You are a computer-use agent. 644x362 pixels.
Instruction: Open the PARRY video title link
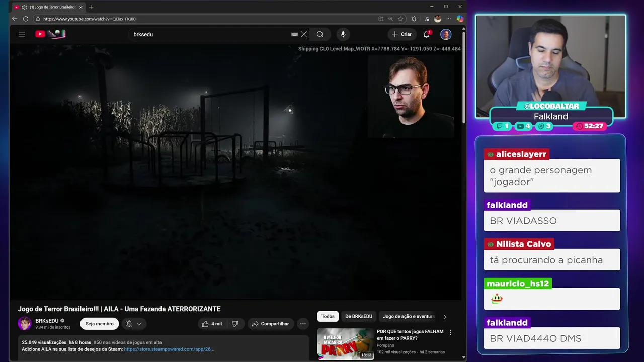click(x=410, y=335)
